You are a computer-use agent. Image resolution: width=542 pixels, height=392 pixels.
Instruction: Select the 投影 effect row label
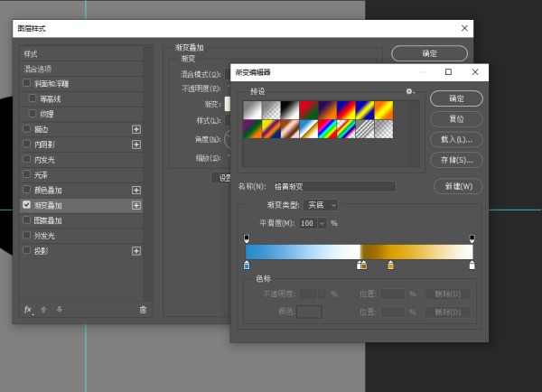coord(42,251)
